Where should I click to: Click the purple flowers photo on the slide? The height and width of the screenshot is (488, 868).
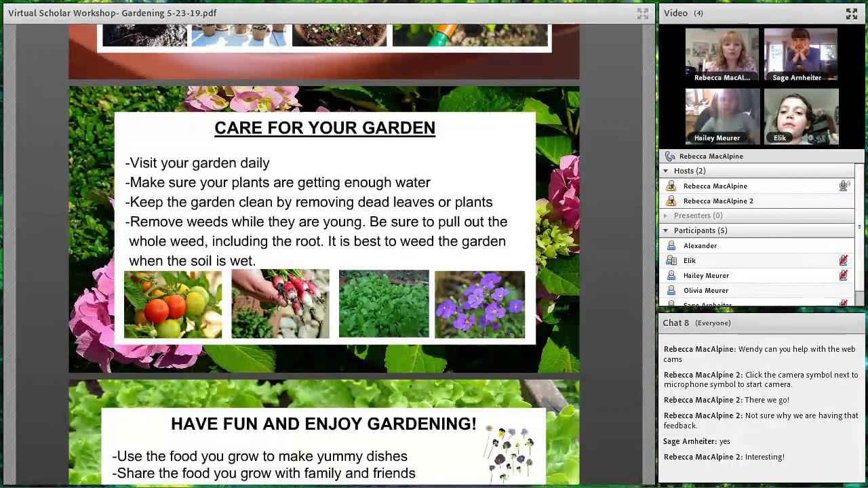coord(479,304)
